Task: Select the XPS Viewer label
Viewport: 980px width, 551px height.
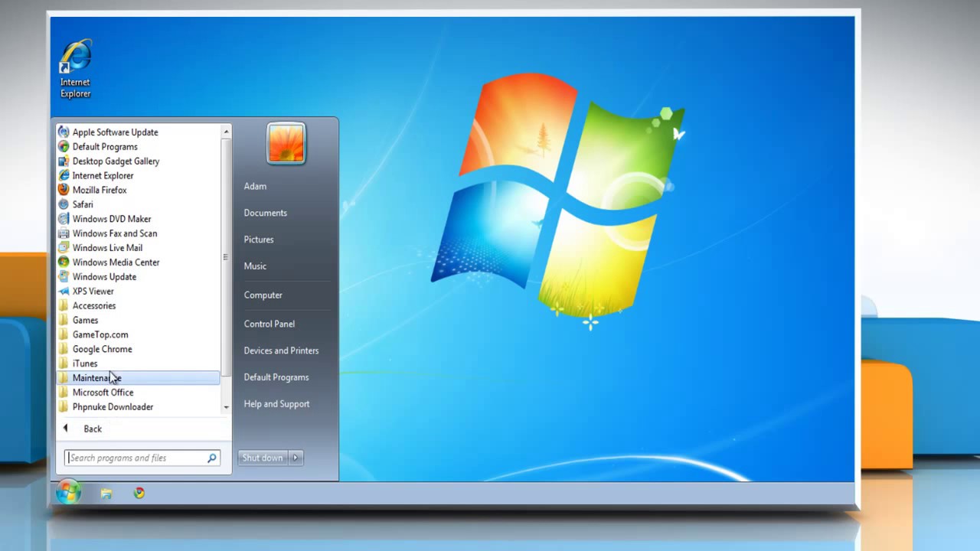Action: [93, 292]
